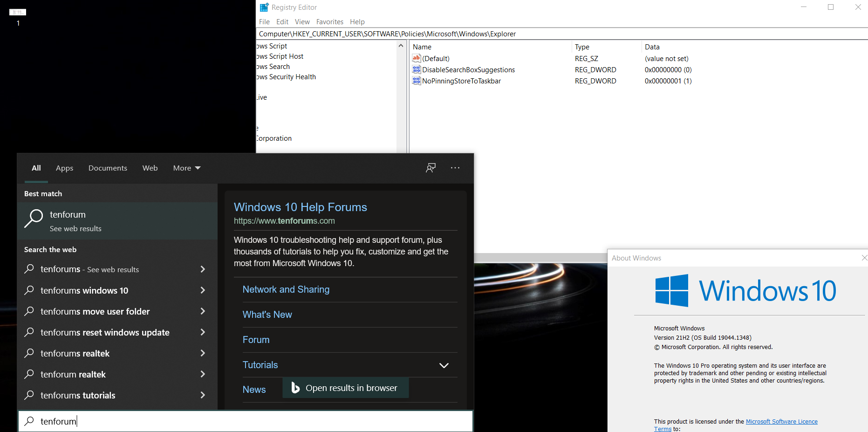Open search feedback icon in search panel
Image resolution: width=868 pixels, height=432 pixels.
click(431, 168)
